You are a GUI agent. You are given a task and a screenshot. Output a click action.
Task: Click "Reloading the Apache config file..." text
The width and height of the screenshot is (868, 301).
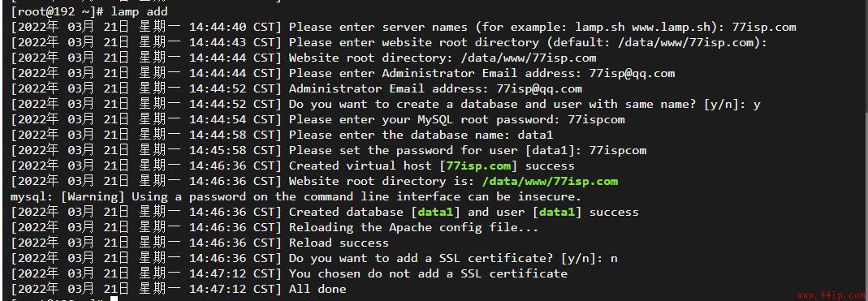pos(413,227)
